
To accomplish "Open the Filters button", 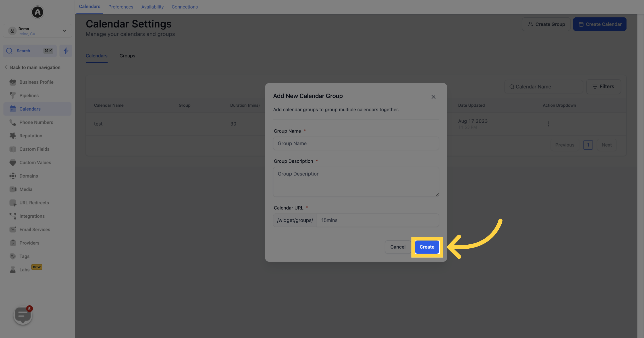I will click(x=603, y=87).
